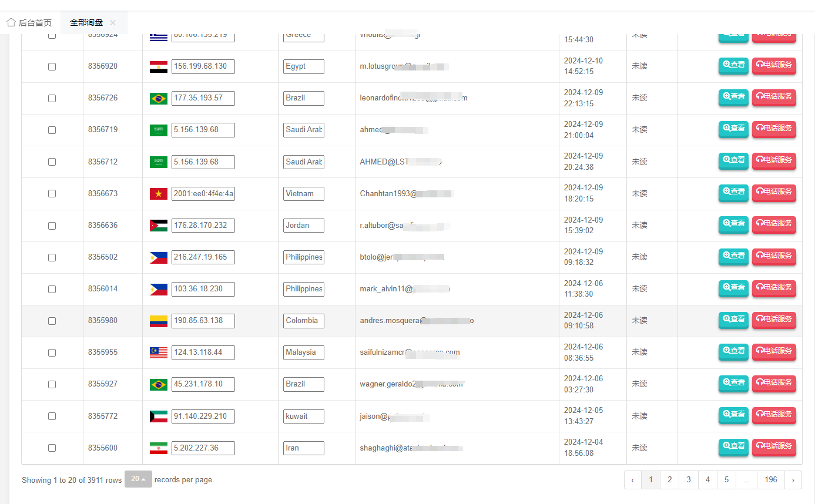815x504 pixels.
Task: Click 电话服务 button for inquiry 8356014
Action: coord(774,288)
